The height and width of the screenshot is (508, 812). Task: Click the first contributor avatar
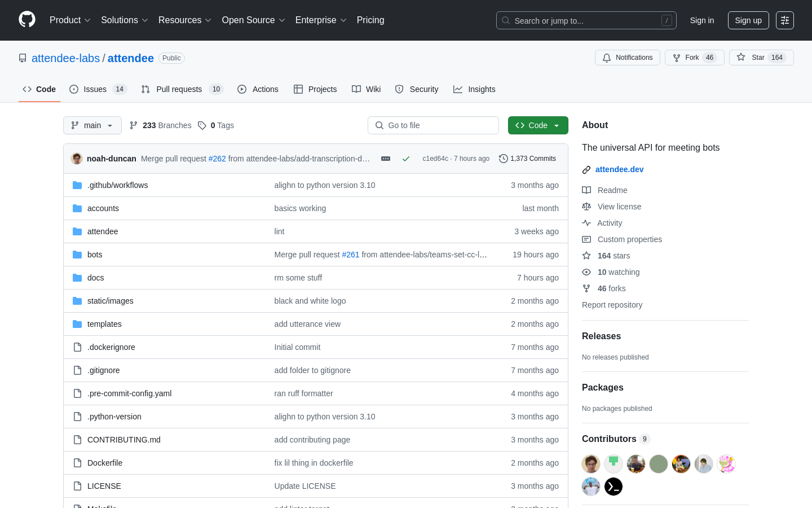591,464
